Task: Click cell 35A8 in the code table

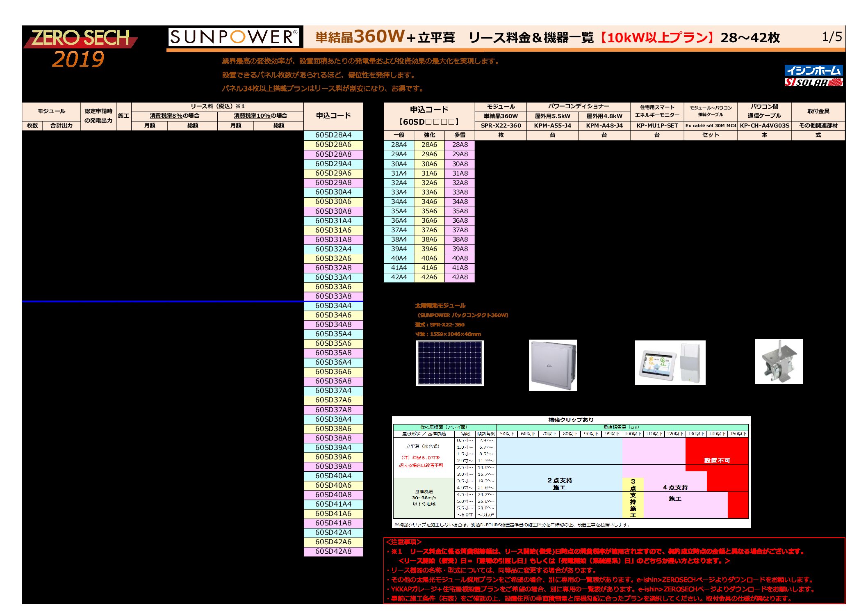Action: pos(460,211)
